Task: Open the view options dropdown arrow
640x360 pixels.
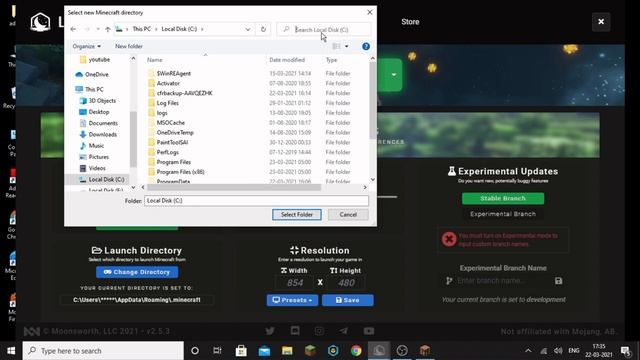Action: pyautogui.click(x=347, y=47)
